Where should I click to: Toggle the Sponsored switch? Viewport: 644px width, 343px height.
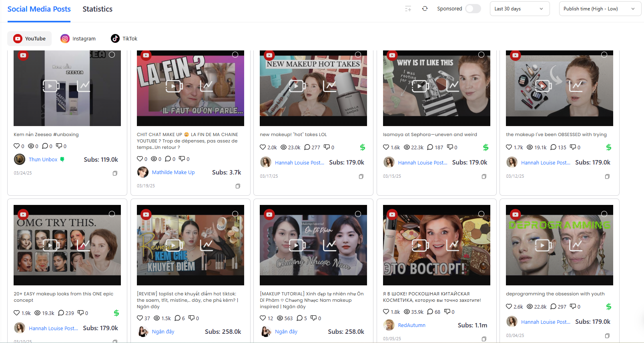pos(473,9)
